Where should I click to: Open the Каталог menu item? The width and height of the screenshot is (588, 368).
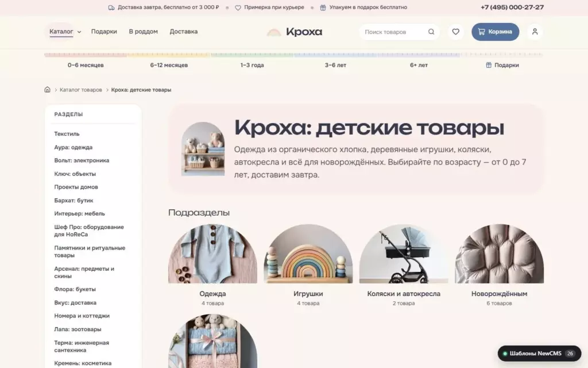tap(61, 32)
